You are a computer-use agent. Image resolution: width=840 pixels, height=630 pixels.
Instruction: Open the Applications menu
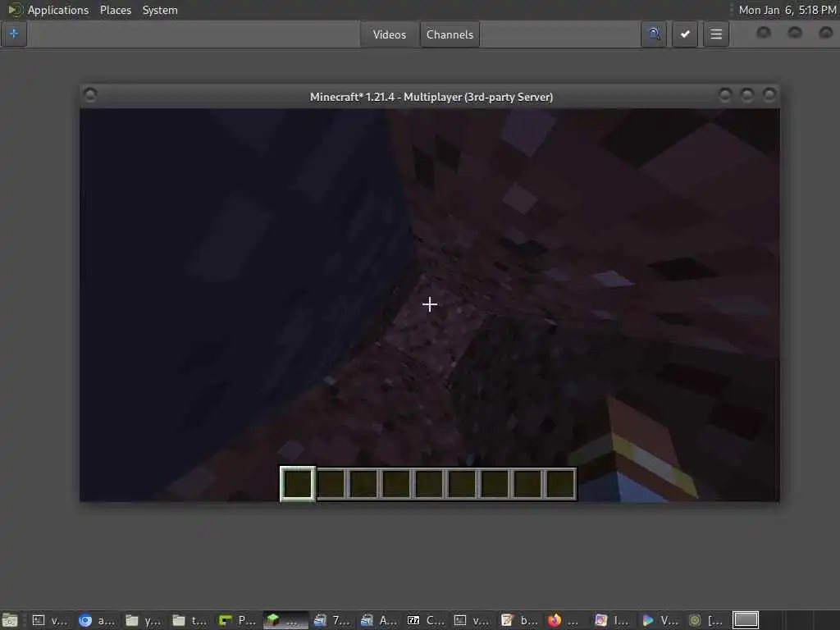[58, 10]
